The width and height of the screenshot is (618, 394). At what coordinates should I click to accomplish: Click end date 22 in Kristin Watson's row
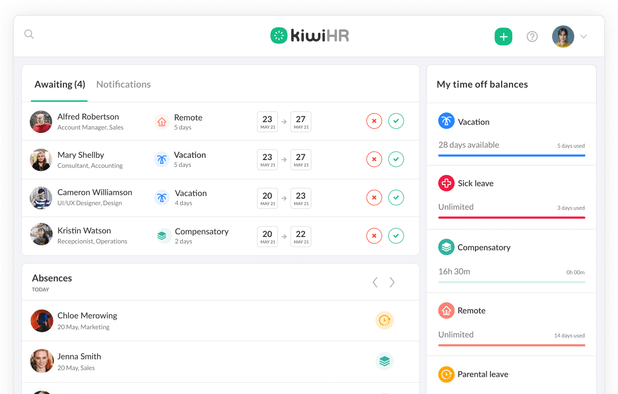[x=301, y=236]
